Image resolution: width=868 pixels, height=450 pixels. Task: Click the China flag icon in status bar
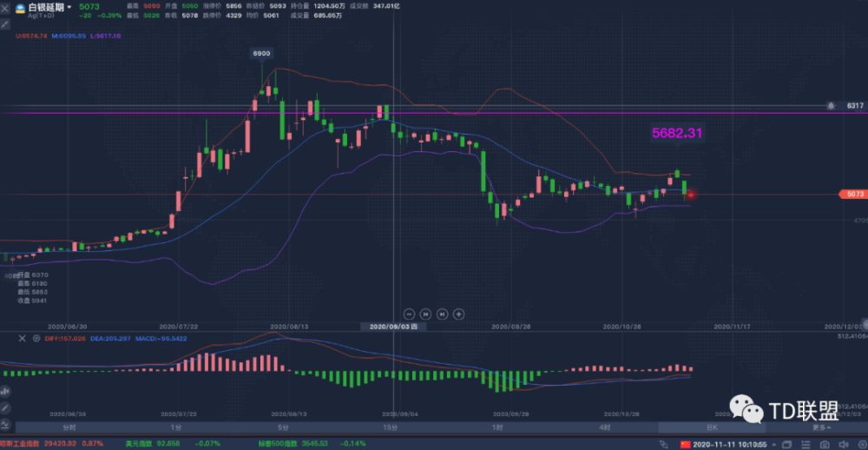[685, 443]
